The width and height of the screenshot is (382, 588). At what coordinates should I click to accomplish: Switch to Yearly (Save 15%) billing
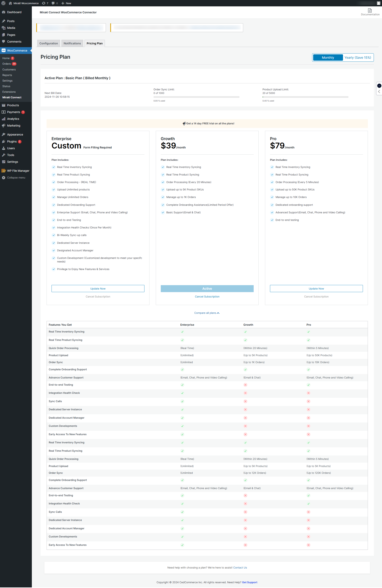358,58
